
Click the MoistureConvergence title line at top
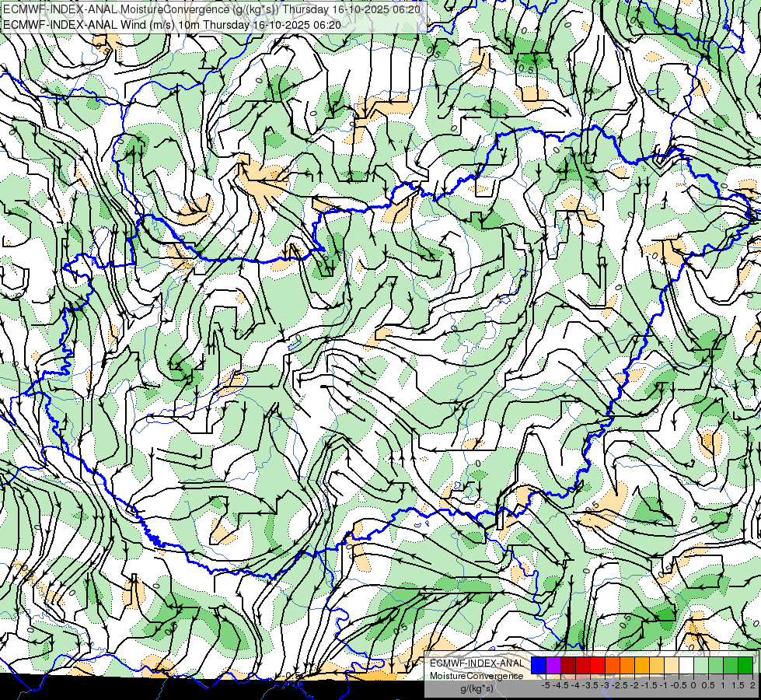(211, 9)
